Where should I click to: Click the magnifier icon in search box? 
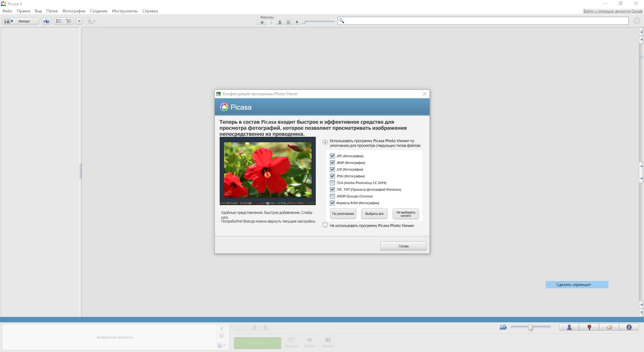[341, 21]
